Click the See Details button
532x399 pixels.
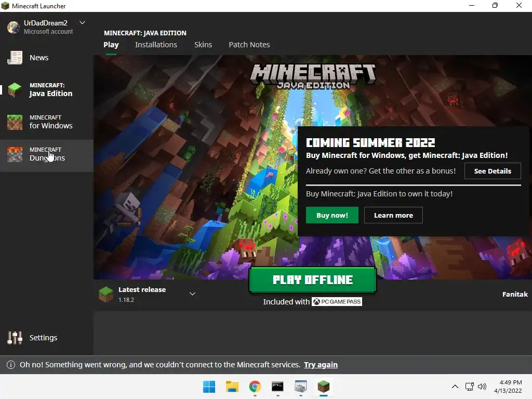click(493, 171)
